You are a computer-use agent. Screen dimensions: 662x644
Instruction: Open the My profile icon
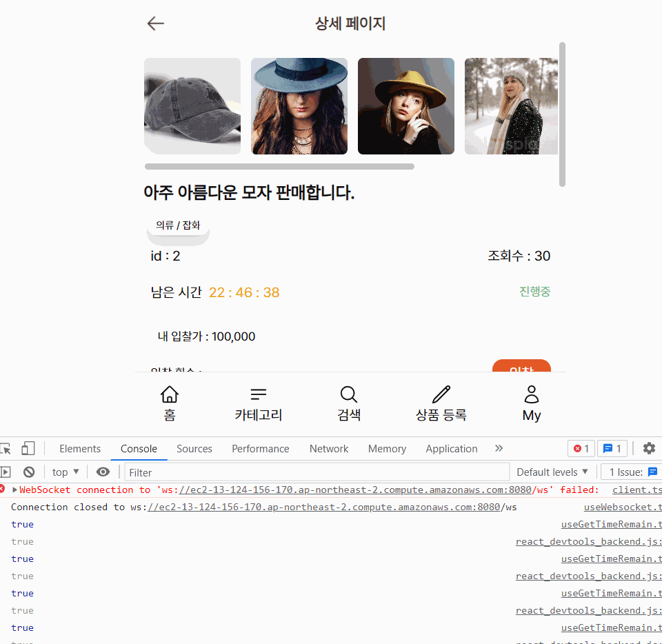coord(532,394)
